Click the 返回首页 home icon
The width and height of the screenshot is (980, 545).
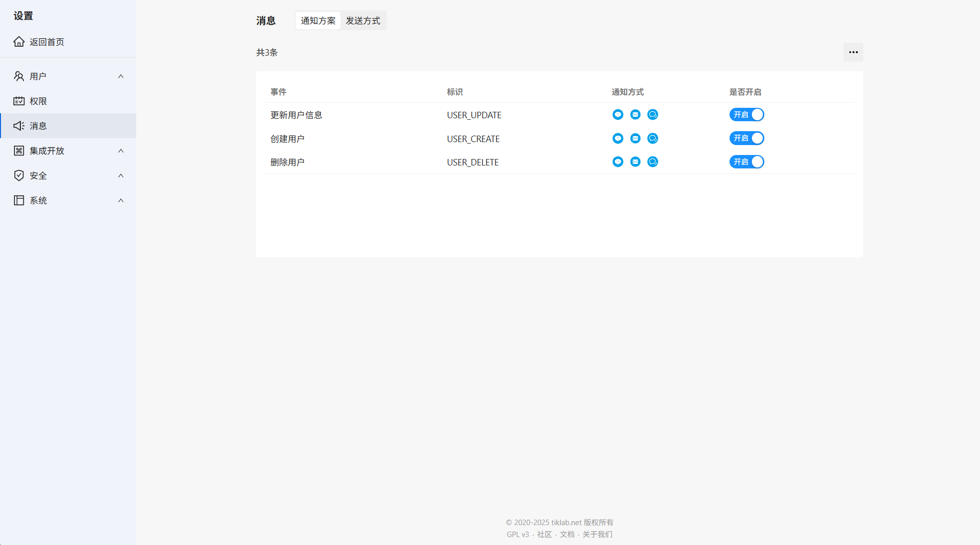[19, 42]
